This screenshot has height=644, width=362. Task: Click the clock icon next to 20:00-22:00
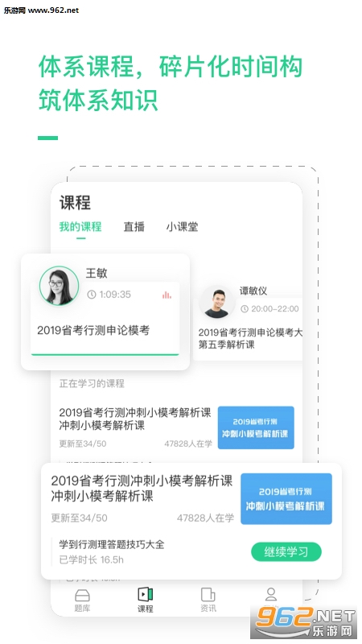click(x=245, y=309)
